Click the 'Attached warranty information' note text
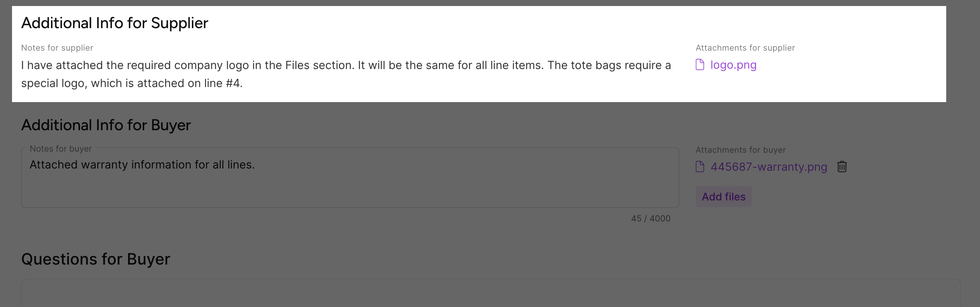Viewport: 980px width, 307px height. tap(142, 165)
